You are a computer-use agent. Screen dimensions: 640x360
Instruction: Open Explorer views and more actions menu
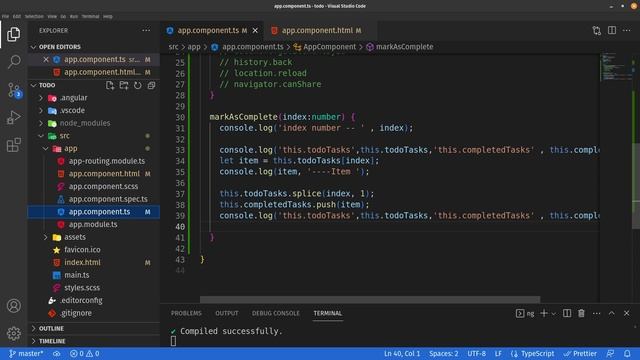(x=146, y=31)
